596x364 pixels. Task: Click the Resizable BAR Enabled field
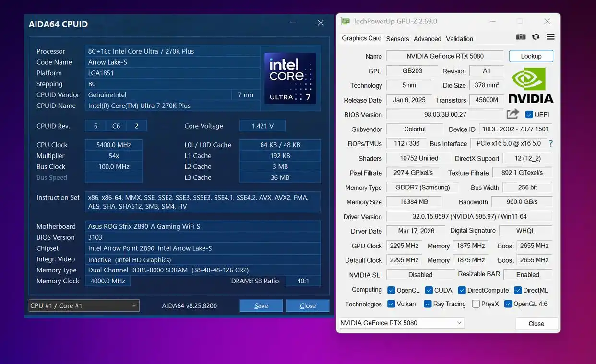[527, 274]
